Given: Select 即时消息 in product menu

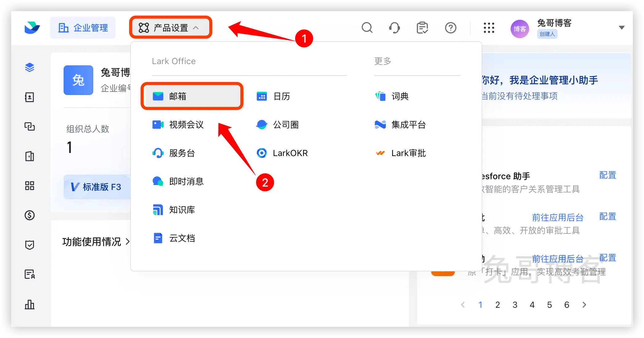Looking at the screenshot, I should (x=178, y=181).
